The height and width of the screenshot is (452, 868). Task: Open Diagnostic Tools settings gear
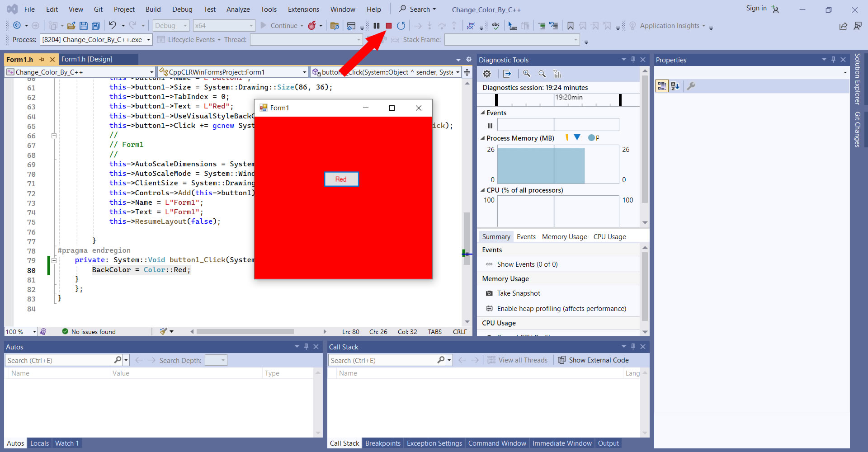487,74
